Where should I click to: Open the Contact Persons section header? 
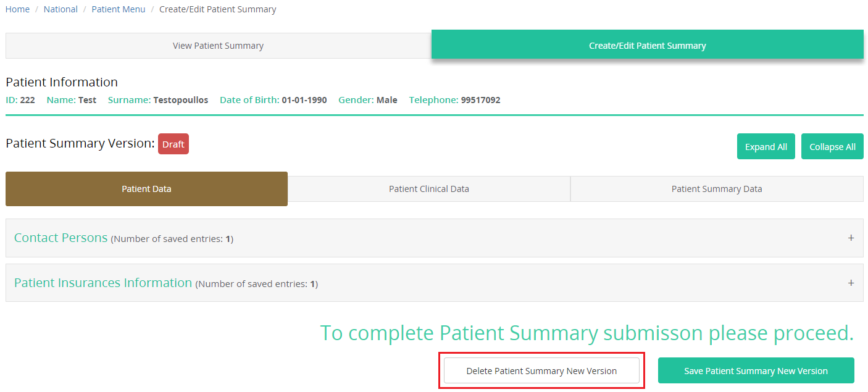pyautogui.click(x=61, y=238)
